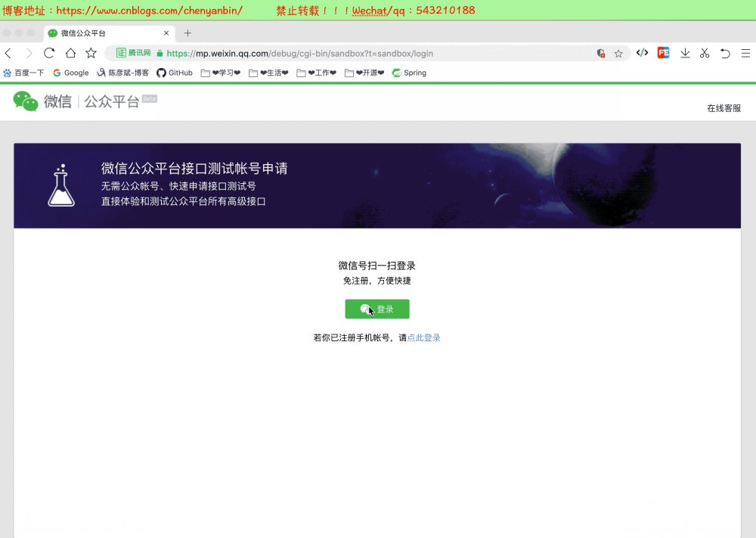The height and width of the screenshot is (538, 756).
Task: Open the browser hamburger menu
Action: pyautogui.click(x=745, y=53)
